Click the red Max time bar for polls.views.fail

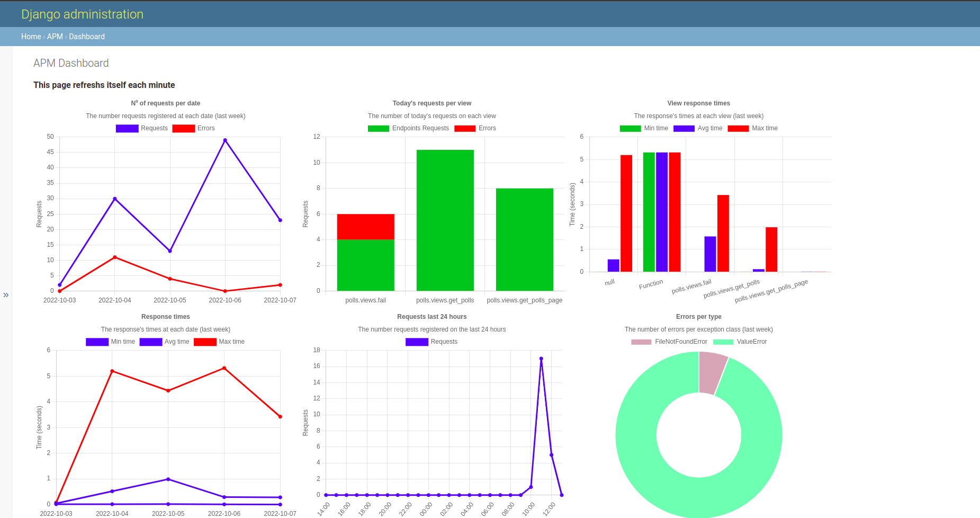[723, 234]
